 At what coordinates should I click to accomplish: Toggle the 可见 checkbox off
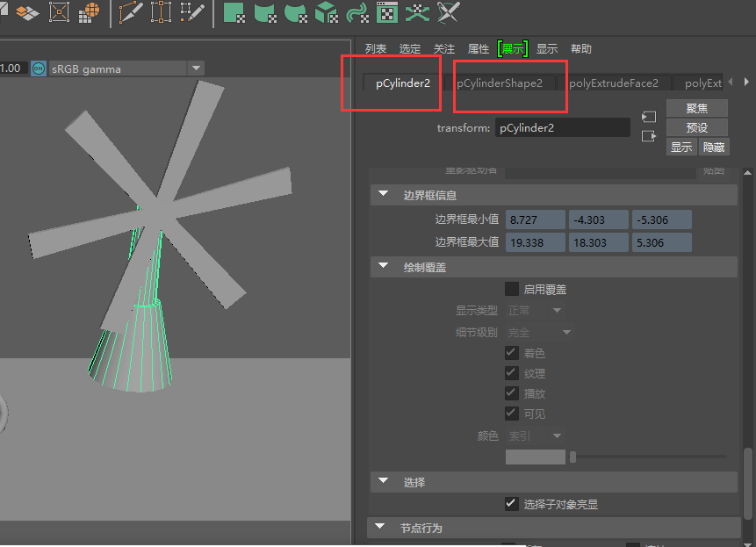[x=512, y=413]
